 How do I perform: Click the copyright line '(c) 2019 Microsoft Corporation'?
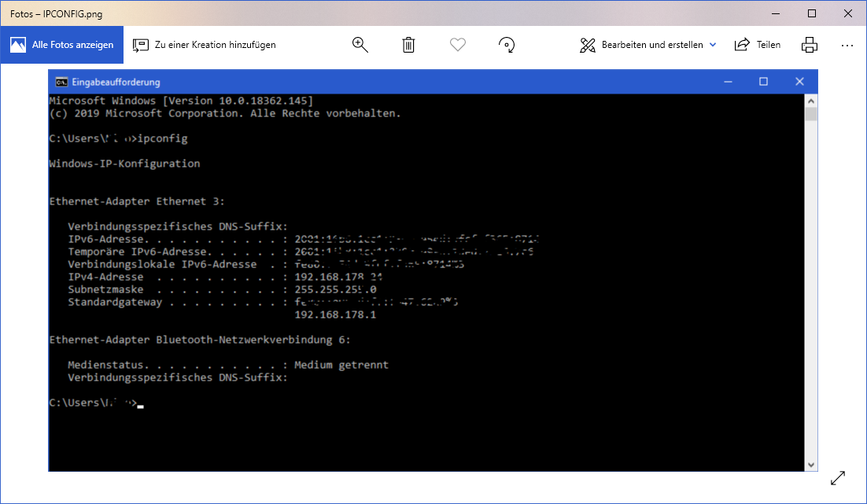[x=146, y=113]
